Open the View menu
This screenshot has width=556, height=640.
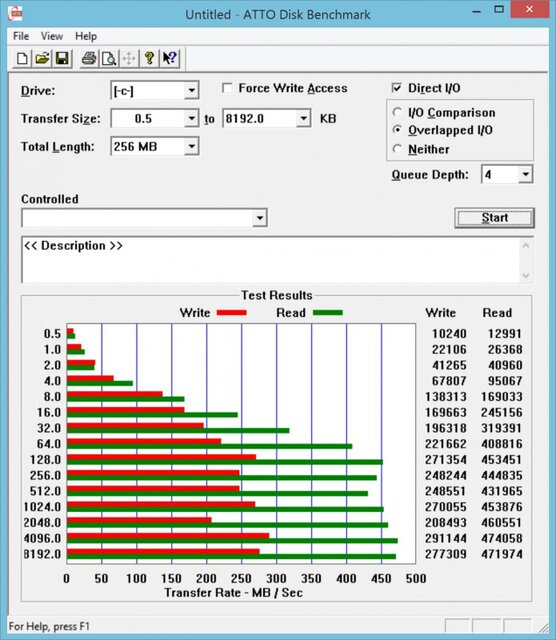tap(52, 36)
